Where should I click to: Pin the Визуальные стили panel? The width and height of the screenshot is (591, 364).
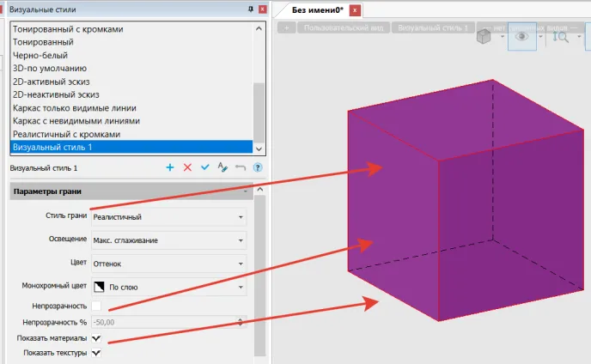pyautogui.click(x=250, y=9)
